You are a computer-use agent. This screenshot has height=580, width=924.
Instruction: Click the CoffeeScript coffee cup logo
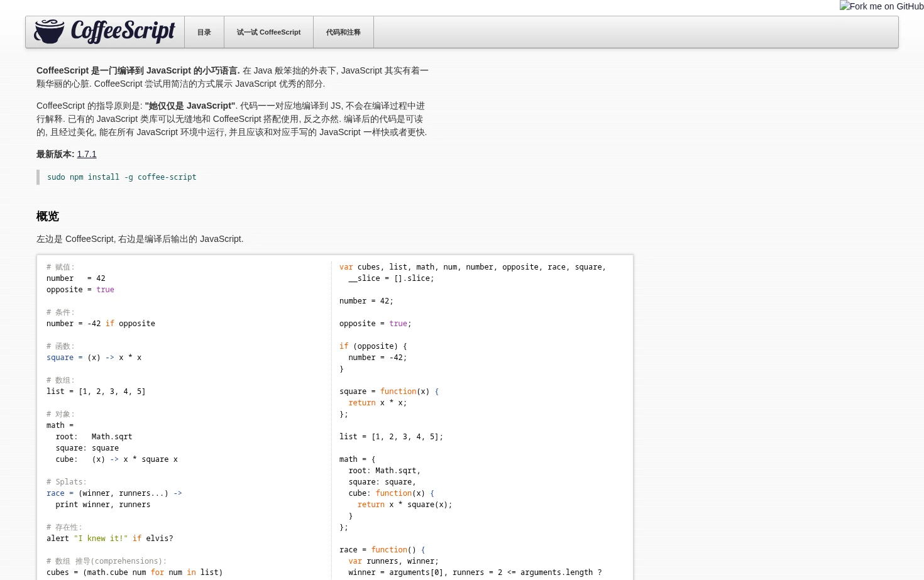click(104, 31)
